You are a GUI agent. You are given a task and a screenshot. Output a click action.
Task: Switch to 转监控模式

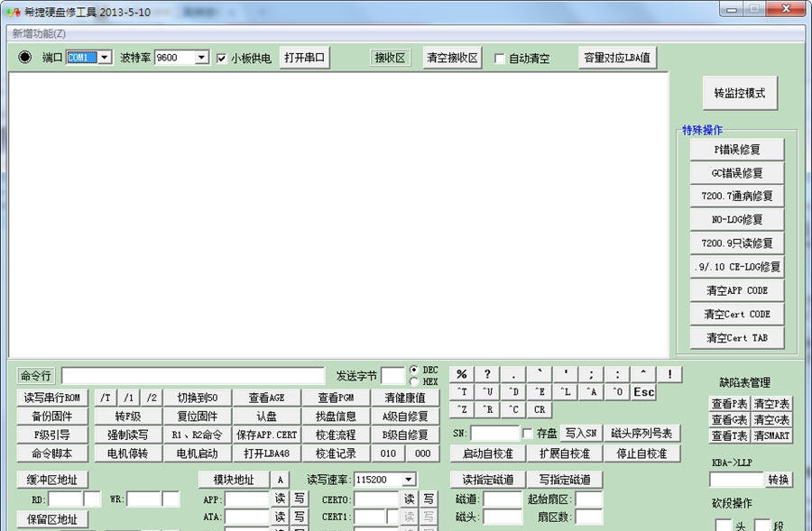[x=739, y=93]
